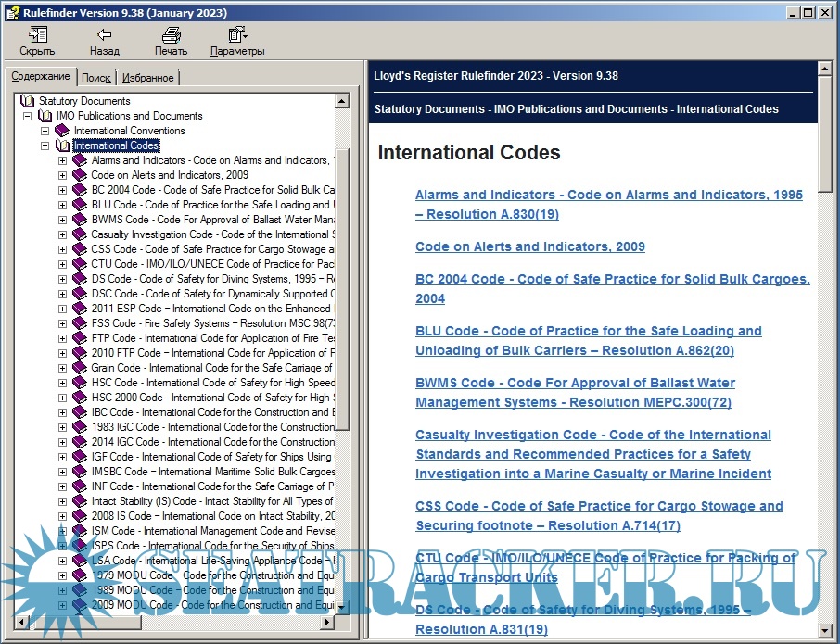The width and height of the screenshot is (840, 644).
Task: Collapse IMO Publications and Documents node
Action: point(26,115)
